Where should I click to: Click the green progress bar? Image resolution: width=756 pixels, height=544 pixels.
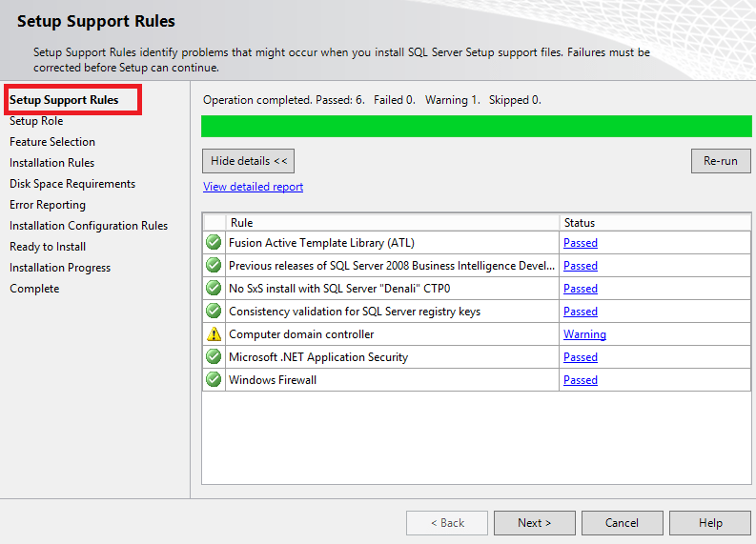point(476,126)
